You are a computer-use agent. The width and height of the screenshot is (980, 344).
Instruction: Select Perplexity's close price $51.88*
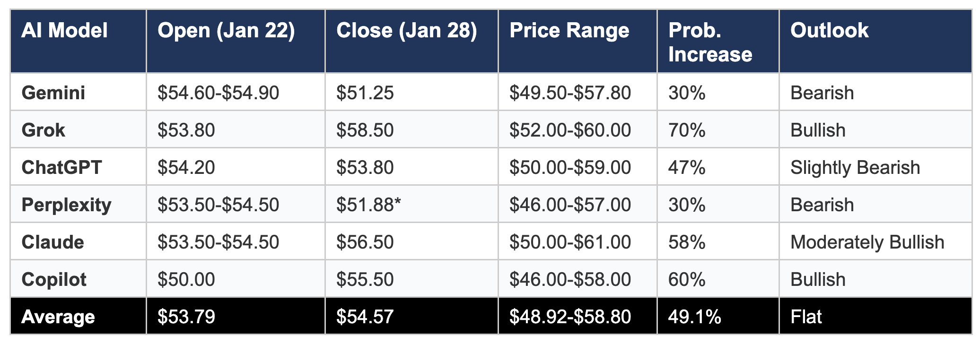coord(368,205)
